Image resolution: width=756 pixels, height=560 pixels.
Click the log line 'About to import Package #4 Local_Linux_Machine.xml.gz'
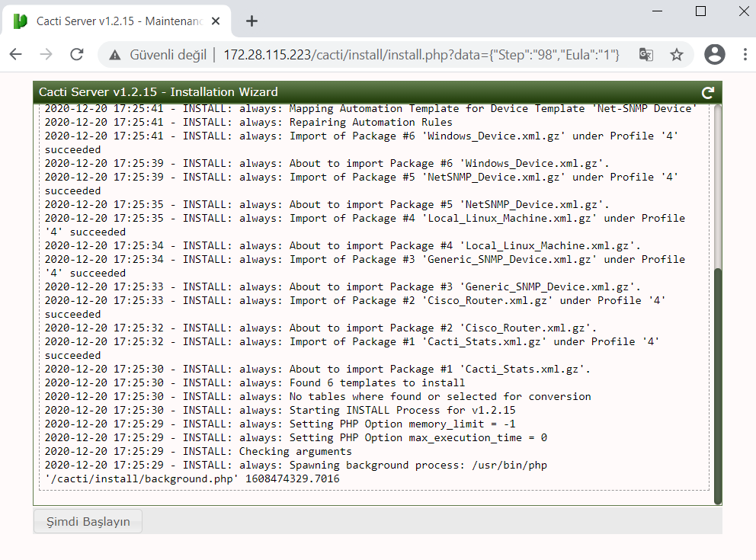[x=343, y=246]
